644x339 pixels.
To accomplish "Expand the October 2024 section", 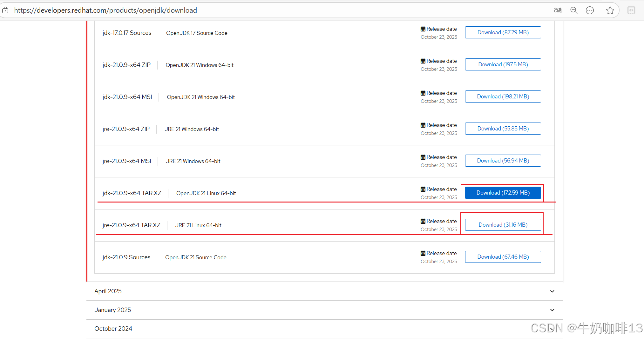I will pyautogui.click(x=324, y=329).
